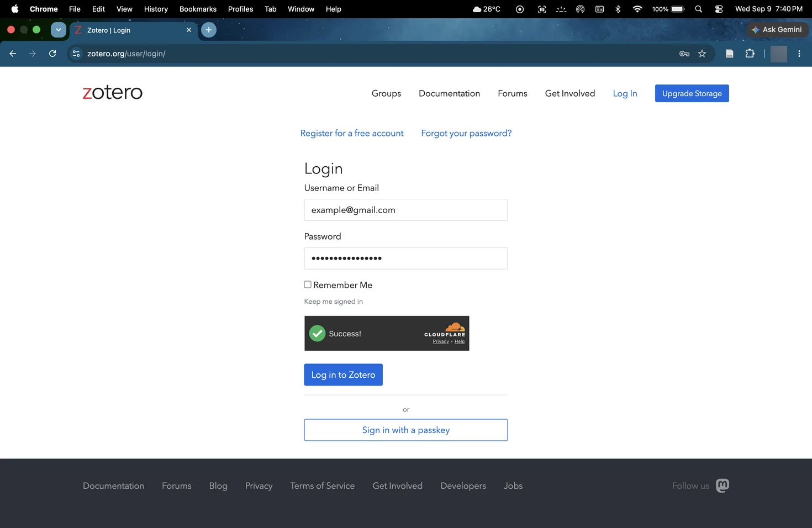This screenshot has width=812, height=528.
Task: Click the Cloudflare Success checkmark
Action: [x=317, y=334]
